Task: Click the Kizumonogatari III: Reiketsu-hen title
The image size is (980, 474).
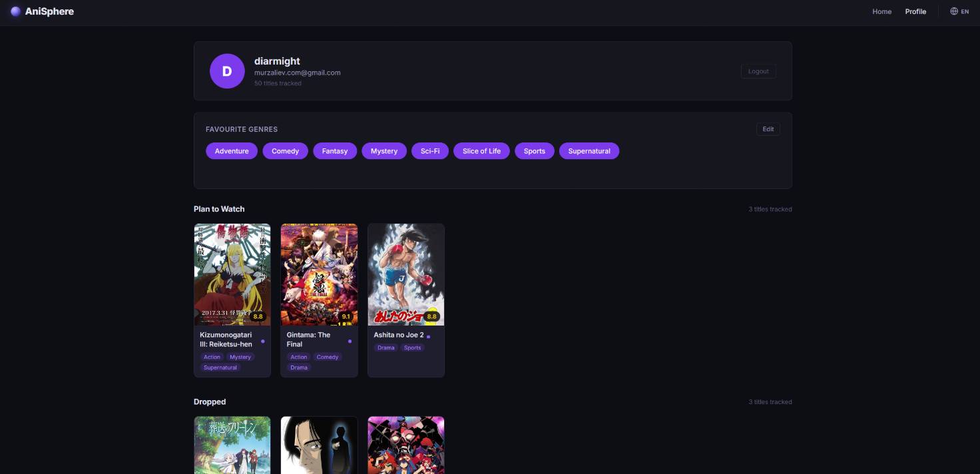Action: coord(226,340)
